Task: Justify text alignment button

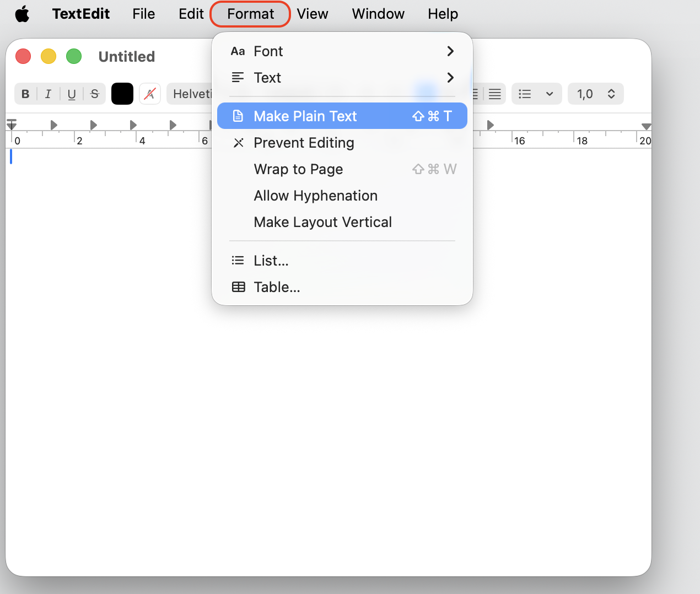Action: [x=495, y=94]
